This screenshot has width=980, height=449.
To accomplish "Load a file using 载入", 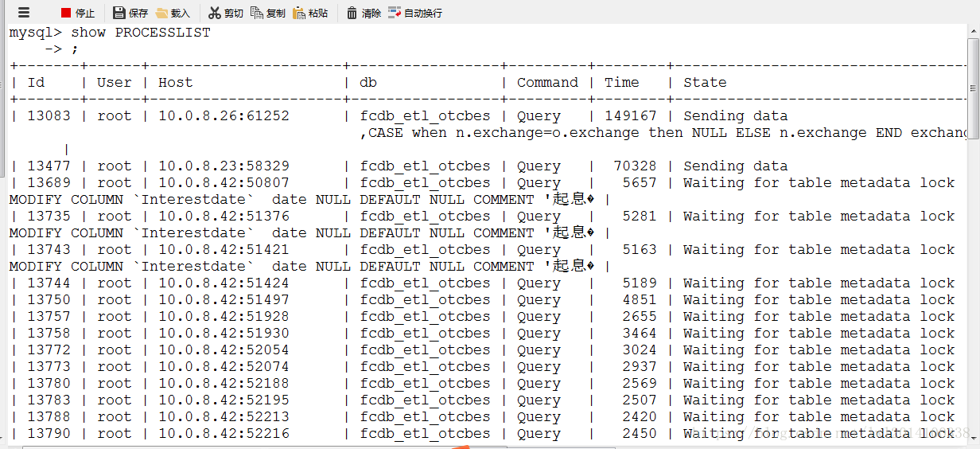I will [x=173, y=13].
